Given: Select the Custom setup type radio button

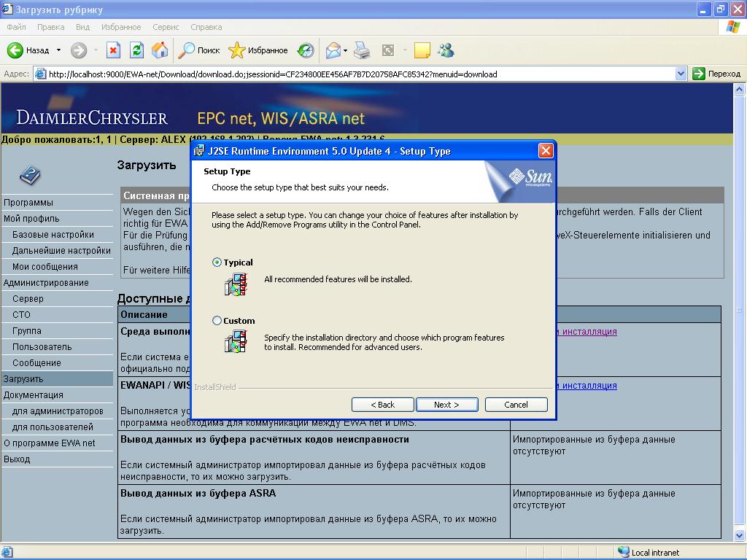Looking at the screenshot, I should coord(217,321).
